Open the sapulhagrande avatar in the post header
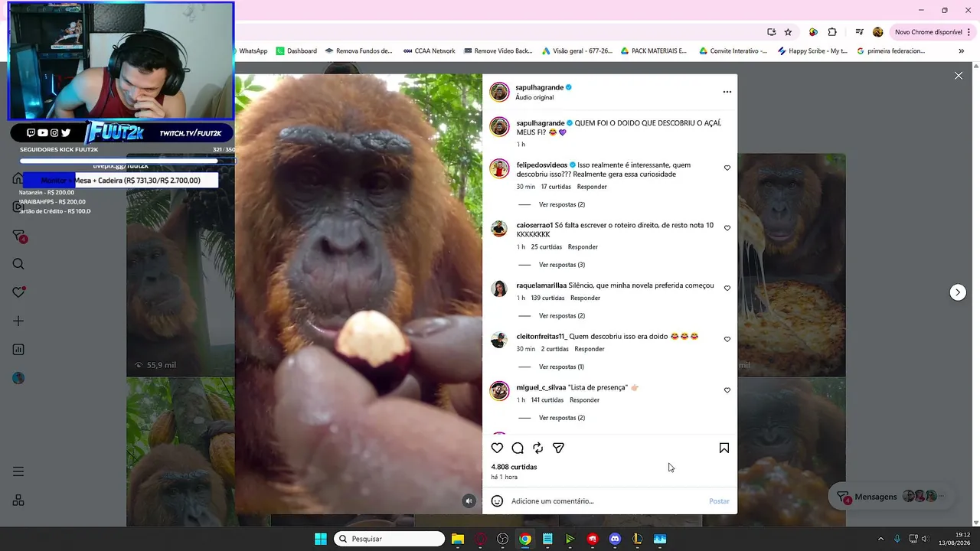Image resolution: width=980 pixels, height=551 pixels. tap(499, 92)
